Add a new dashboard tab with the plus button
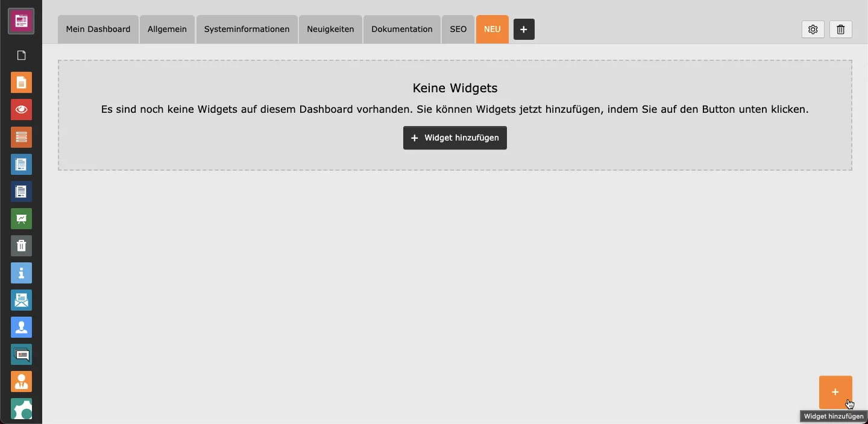The width and height of the screenshot is (868, 424). 523,29
